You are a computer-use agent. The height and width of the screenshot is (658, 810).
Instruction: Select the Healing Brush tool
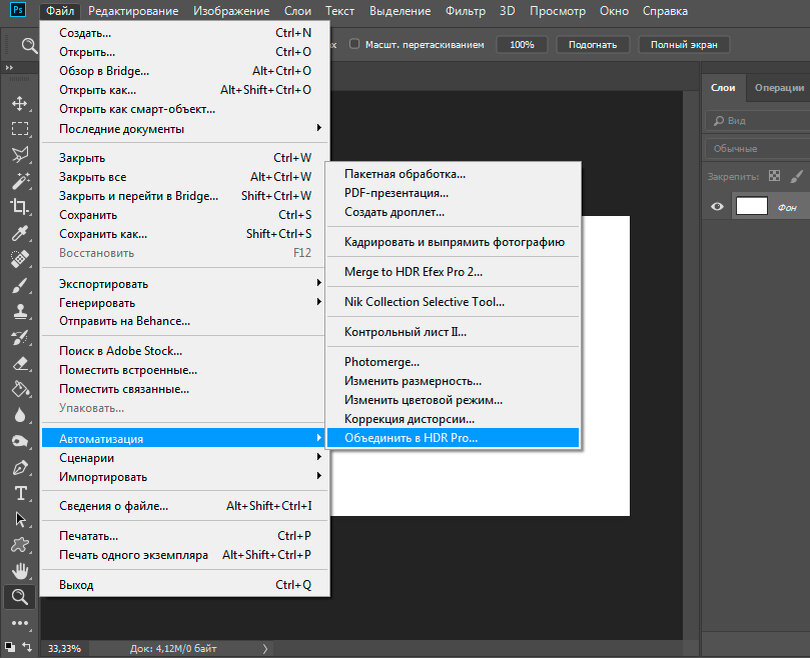(20, 259)
